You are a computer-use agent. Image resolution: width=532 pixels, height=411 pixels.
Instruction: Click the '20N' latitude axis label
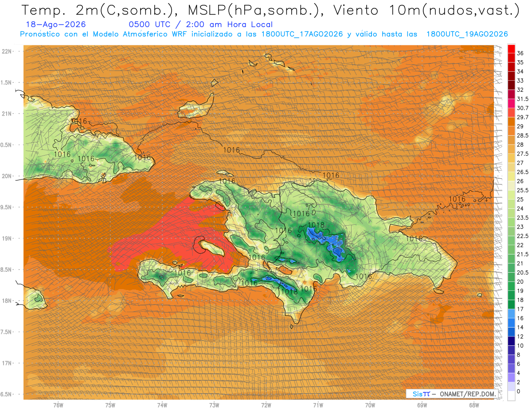click(7, 176)
